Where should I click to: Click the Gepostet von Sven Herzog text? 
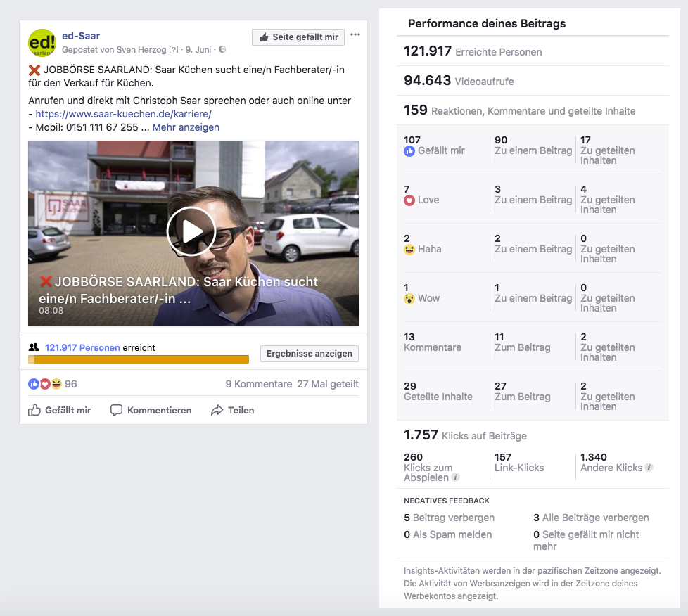coord(114,50)
